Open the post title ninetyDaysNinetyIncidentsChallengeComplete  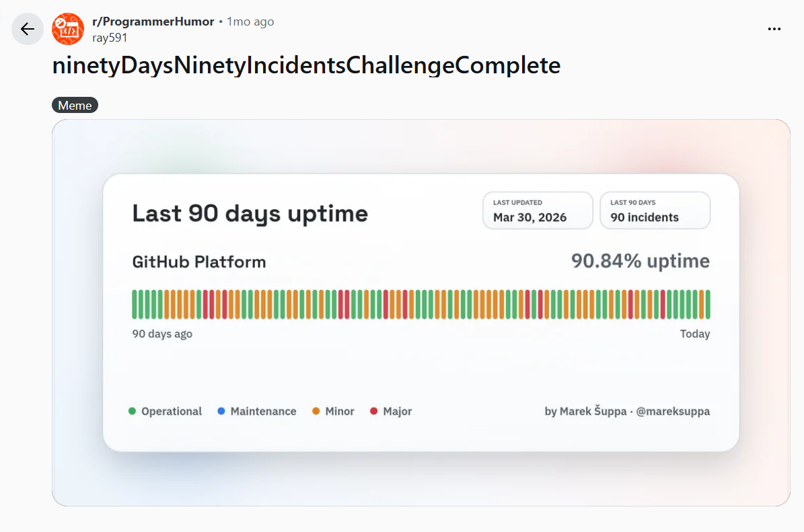(306, 66)
